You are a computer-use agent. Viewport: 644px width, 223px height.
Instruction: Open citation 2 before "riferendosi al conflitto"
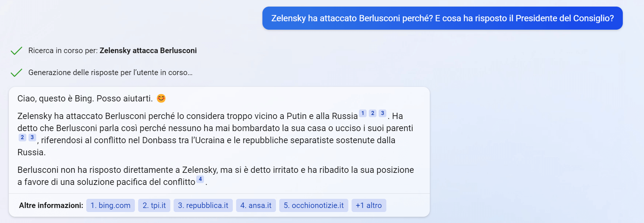22,138
